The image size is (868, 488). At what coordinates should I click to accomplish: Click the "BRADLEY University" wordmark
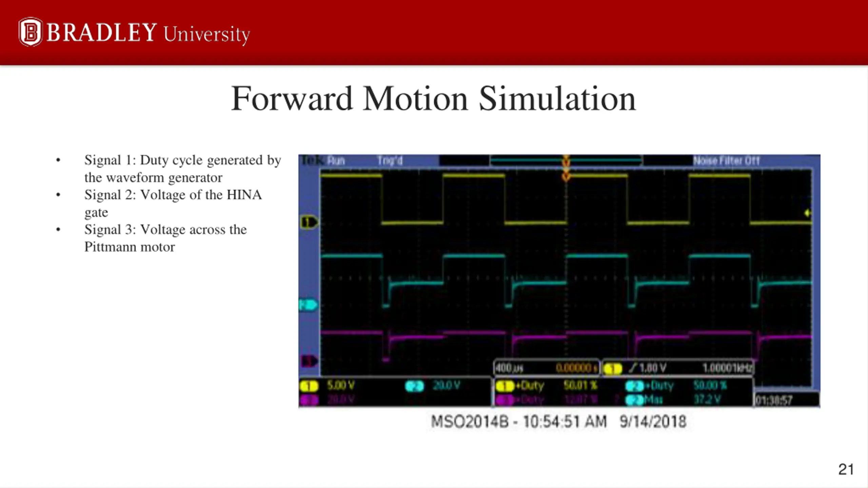[148, 33]
